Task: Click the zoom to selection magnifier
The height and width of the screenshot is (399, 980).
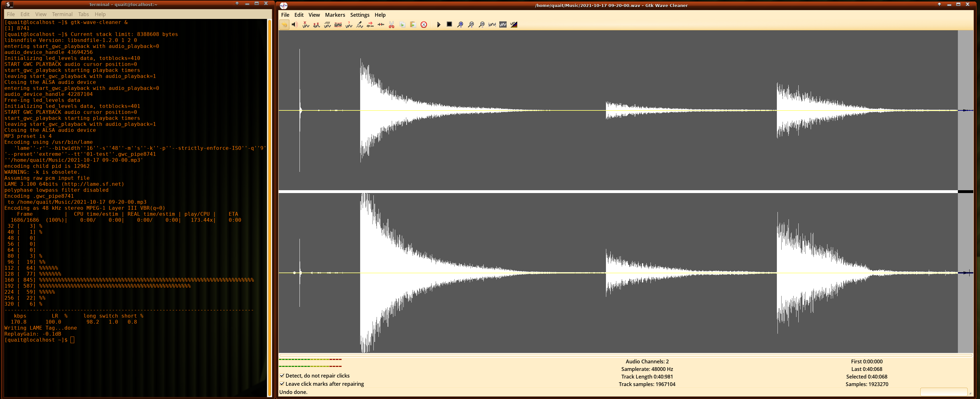Action: (x=460, y=25)
